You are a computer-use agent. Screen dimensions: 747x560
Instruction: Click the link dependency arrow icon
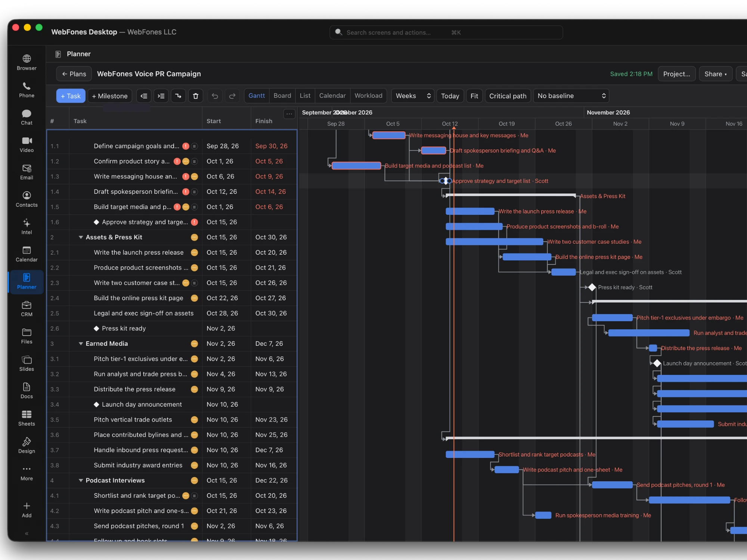point(179,96)
